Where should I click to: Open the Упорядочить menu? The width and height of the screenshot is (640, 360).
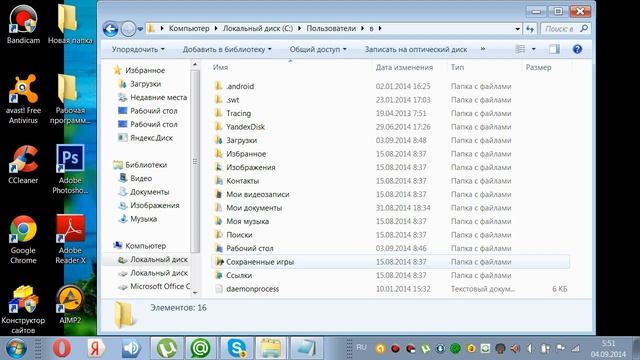pyautogui.click(x=138, y=49)
